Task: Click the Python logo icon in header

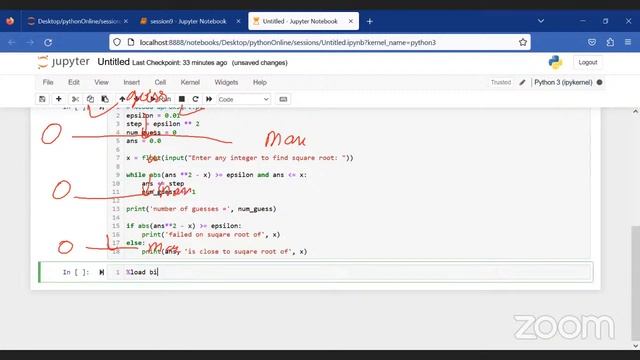Action: (555, 62)
